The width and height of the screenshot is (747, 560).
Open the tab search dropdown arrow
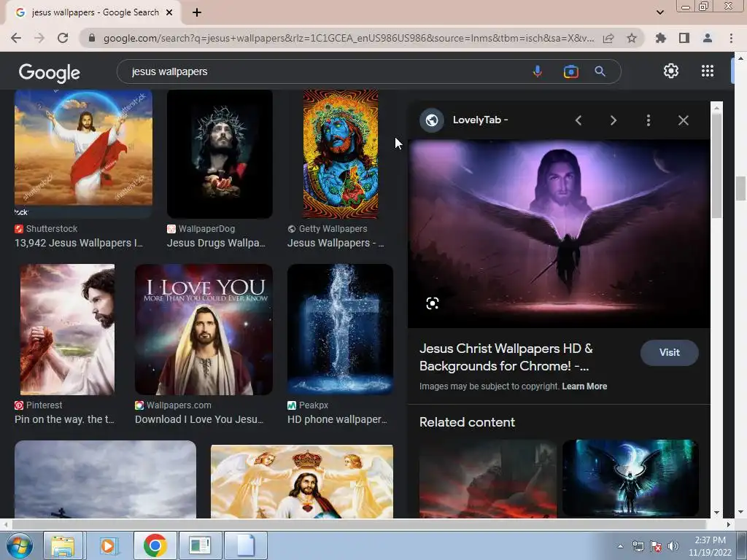[x=659, y=12]
